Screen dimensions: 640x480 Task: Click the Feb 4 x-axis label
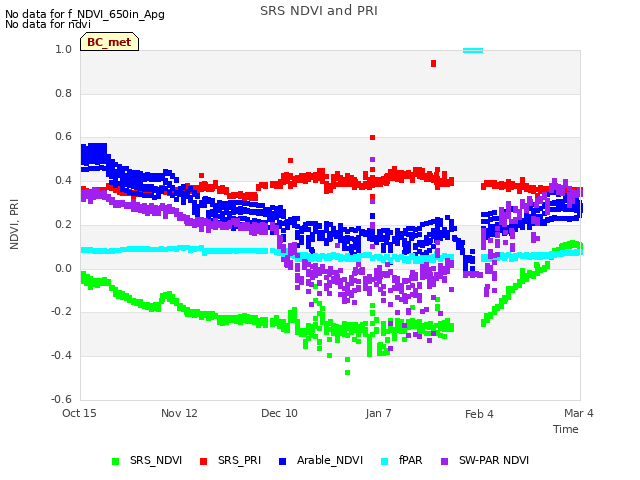(479, 414)
